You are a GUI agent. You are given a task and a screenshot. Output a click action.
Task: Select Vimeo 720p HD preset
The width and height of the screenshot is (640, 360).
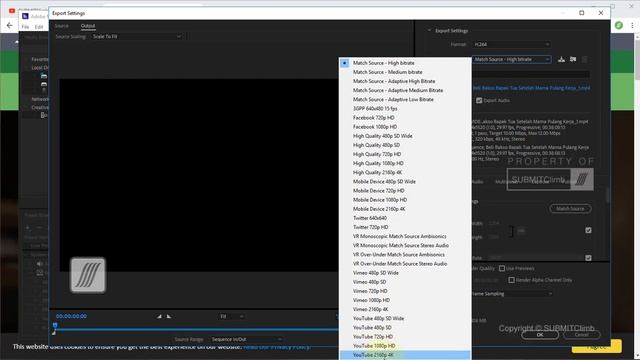[x=405, y=291]
